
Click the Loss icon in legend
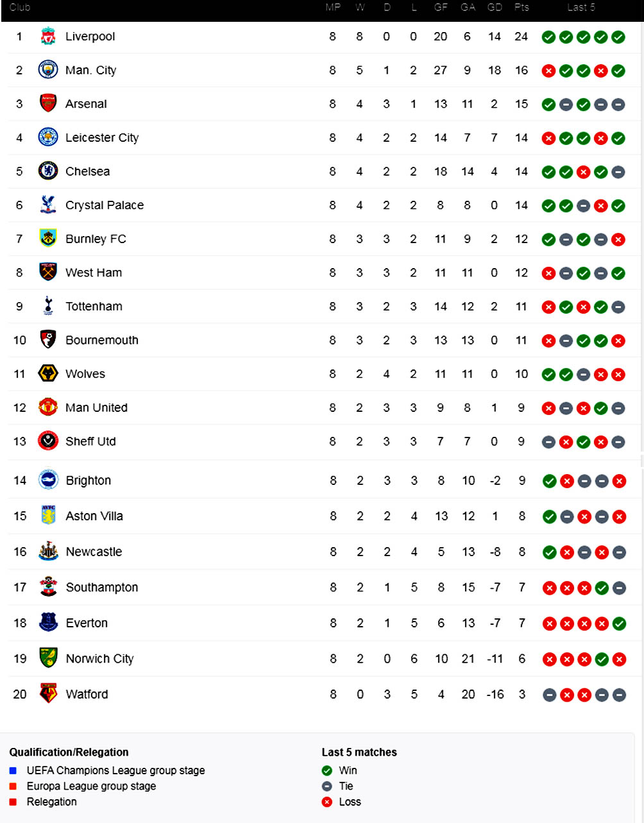(x=327, y=802)
